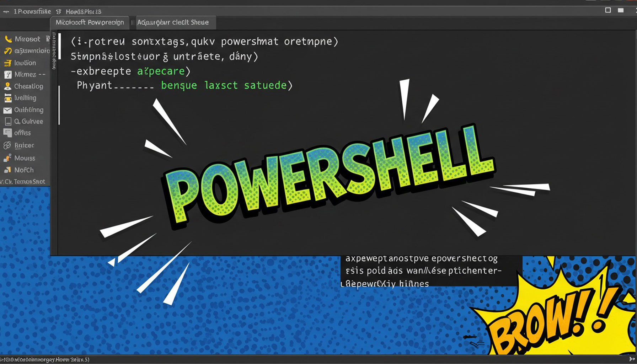Screen dimensions: 637x364
Task: Click the overlay line ending 'hinnes'
Action: pyautogui.click(x=385, y=284)
